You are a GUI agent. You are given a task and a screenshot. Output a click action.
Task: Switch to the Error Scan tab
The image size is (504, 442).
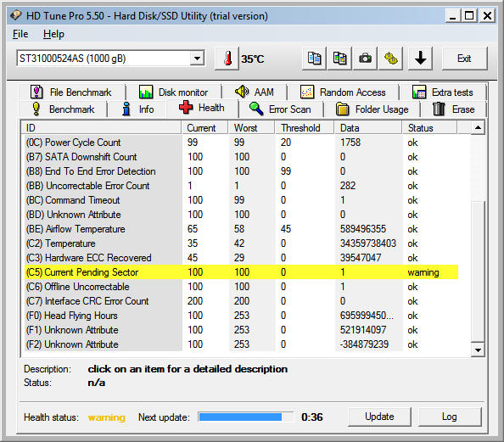281,109
